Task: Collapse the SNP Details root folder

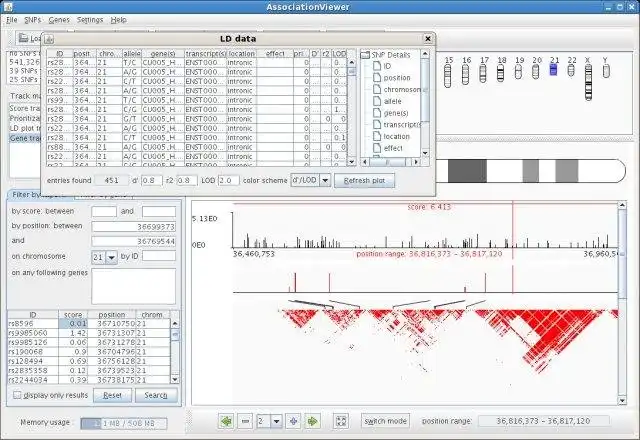Action: [x=365, y=55]
